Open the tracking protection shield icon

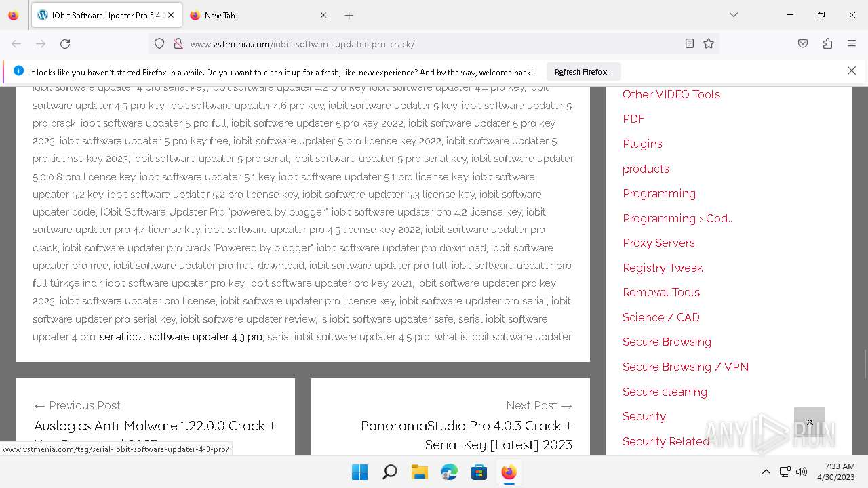coord(159,43)
